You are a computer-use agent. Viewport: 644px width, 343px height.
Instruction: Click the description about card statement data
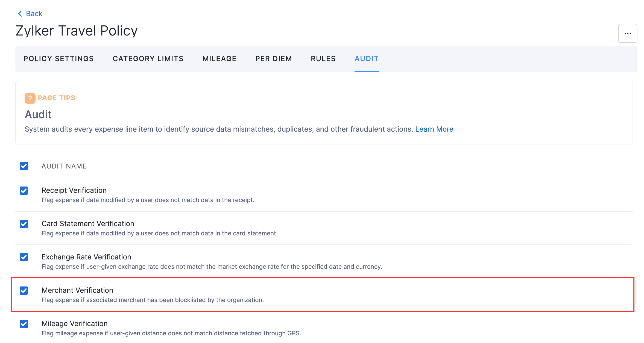[x=159, y=233]
